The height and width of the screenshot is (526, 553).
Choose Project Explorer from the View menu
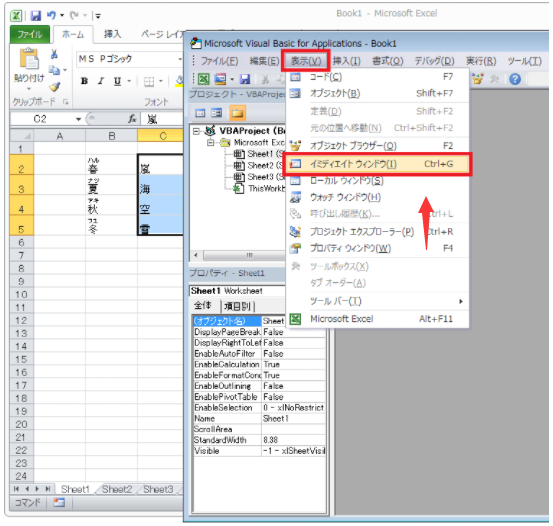coord(377,232)
